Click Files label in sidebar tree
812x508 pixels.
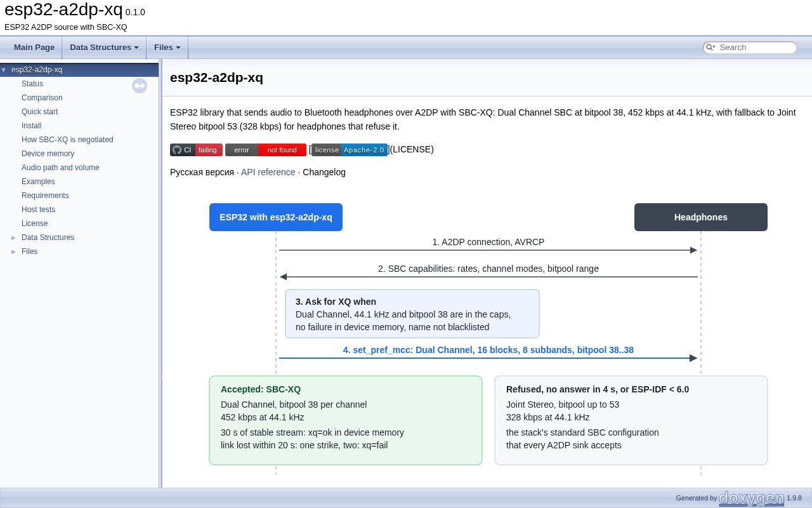(30, 251)
